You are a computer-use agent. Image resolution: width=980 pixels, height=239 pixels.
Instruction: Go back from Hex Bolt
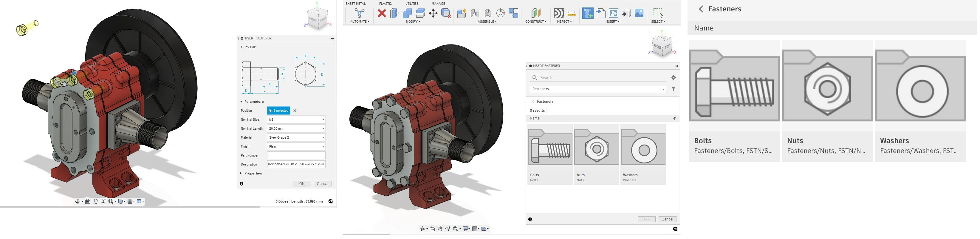248,47
